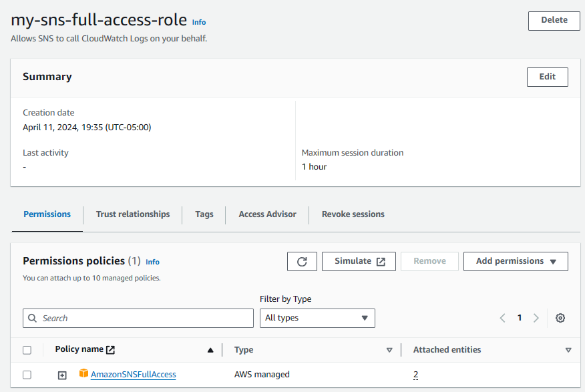Click the 1 hour session duration value
Viewport: 585px width, 392px height.
coord(314,167)
